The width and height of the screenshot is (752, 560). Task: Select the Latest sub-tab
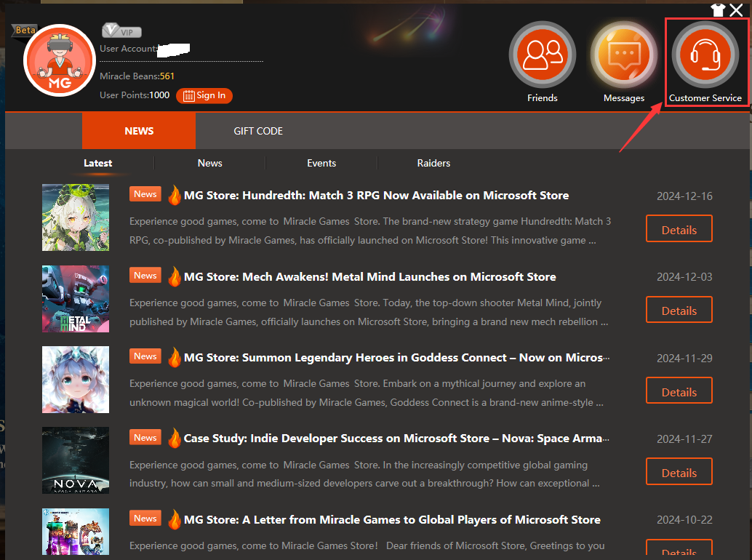point(97,163)
